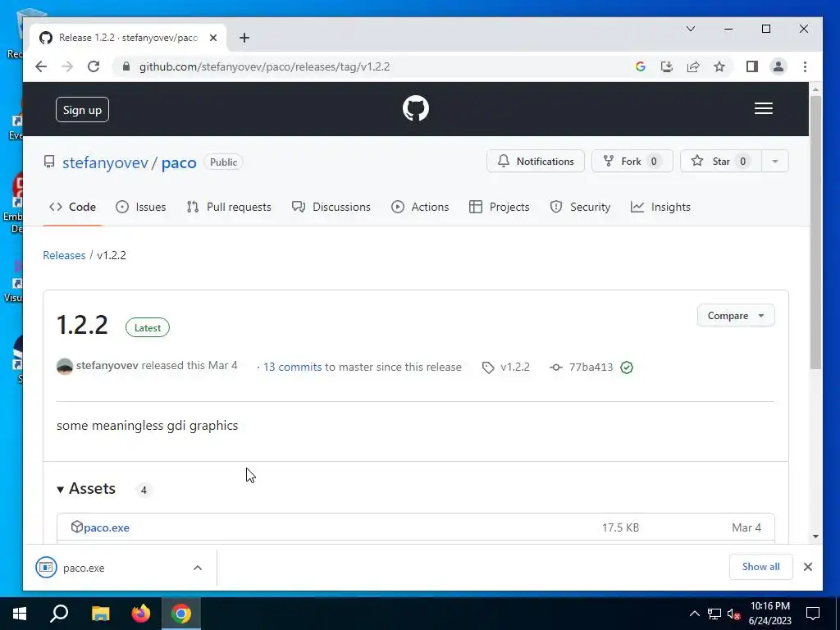
Task: Open the Compare dropdown
Action: click(x=736, y=316)
